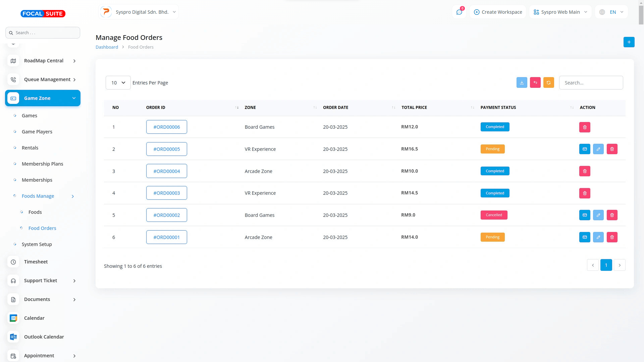644x362 pixels.
Task: Open Membership Plans in the sidebar
Action: (x=42, y=164)
